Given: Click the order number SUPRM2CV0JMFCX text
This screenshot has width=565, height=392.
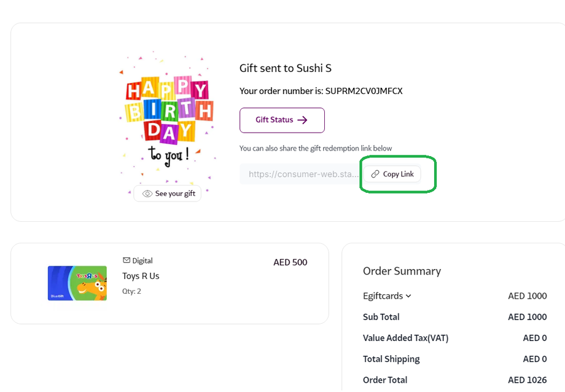Looking at the screenshot, I should (364, 92).
